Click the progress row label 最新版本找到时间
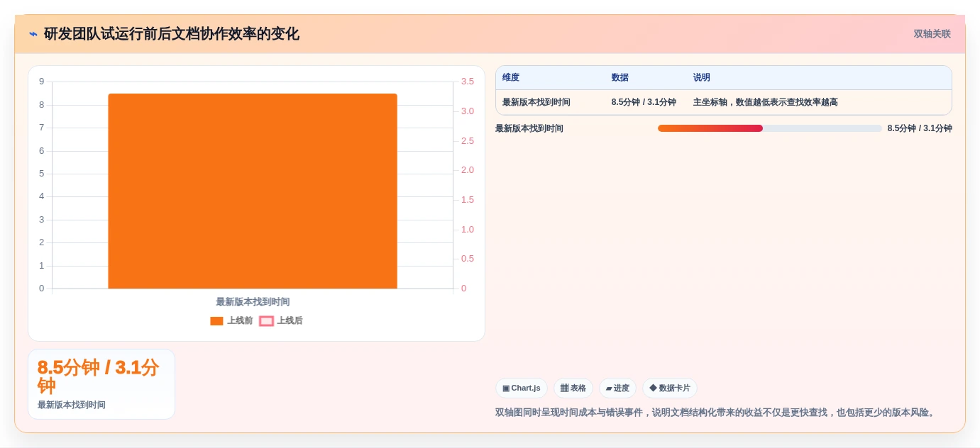 (529, 128)
